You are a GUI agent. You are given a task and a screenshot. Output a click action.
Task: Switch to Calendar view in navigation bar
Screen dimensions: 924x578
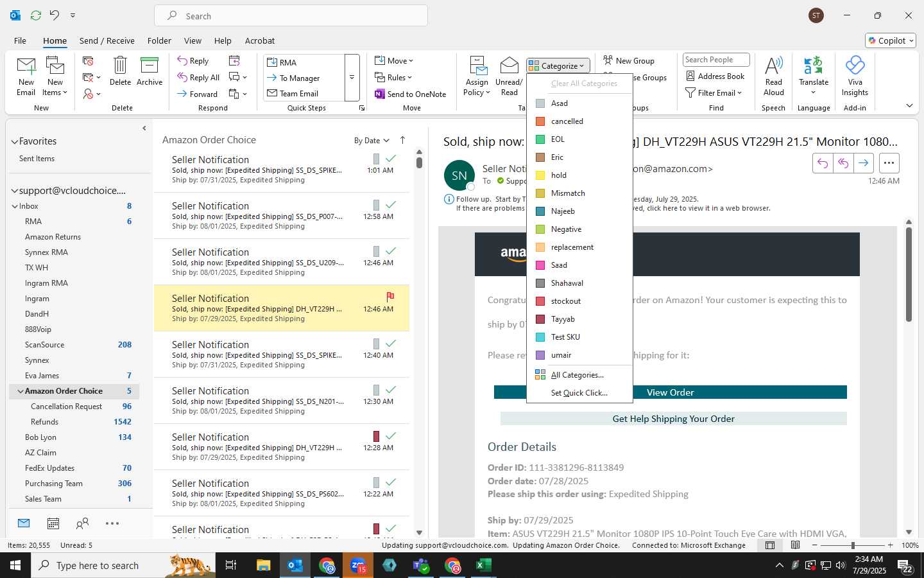[53, 523]
